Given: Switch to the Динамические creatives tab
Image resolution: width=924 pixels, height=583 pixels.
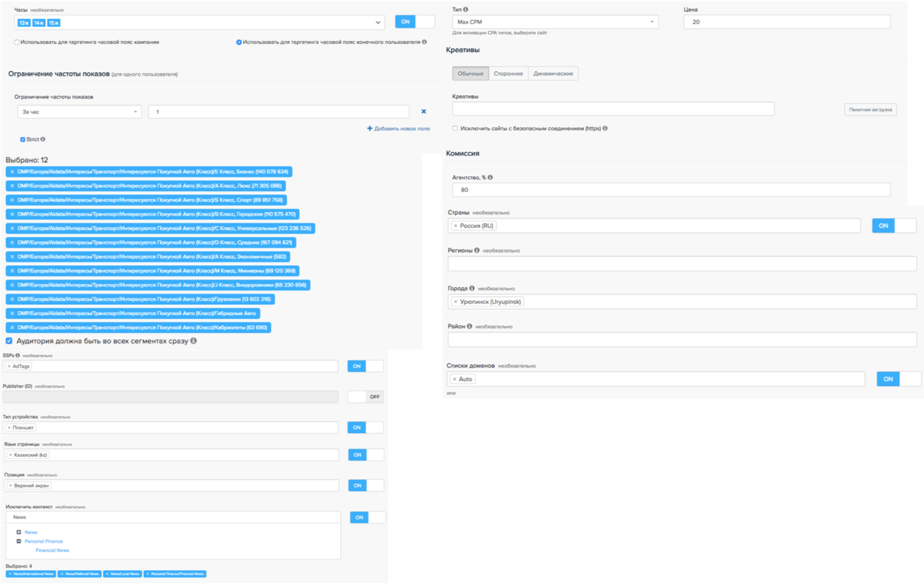Looking at the screenshot, I should click(x=553, y=74).
